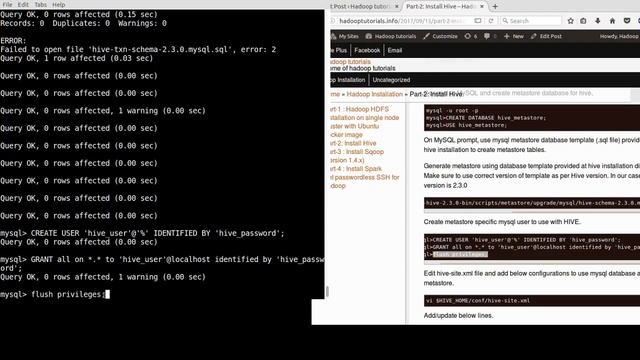The height and width of the screenshot is (360, 640).
Task: Go to the browser home page icon
Action: click(x=612, y=21)
